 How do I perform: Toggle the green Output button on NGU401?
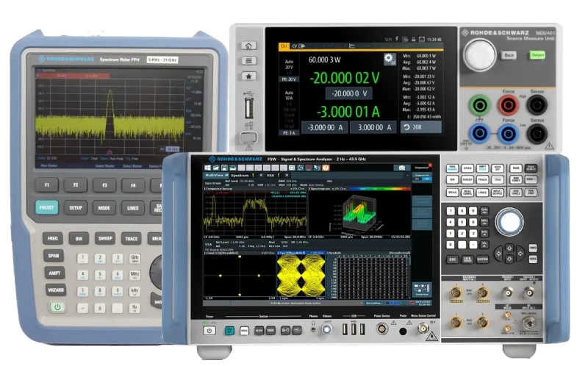click(x=538, y=55)
